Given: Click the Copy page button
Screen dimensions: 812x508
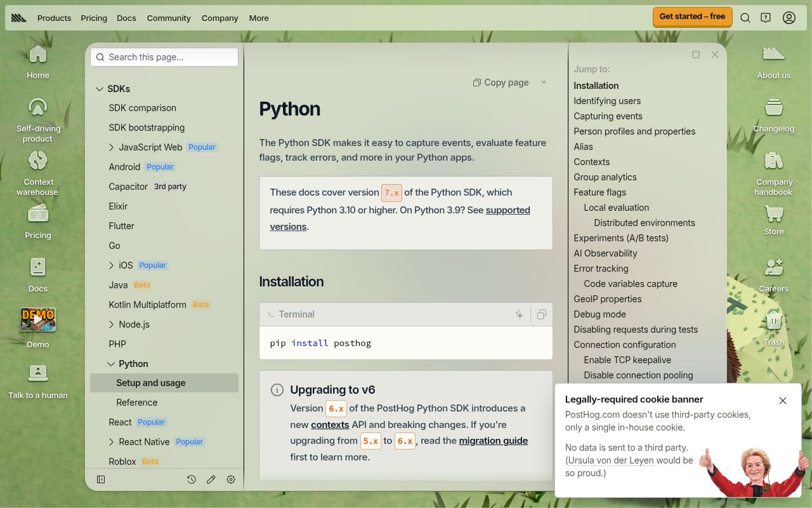Looking at the screenshot, I should (501, 82).
